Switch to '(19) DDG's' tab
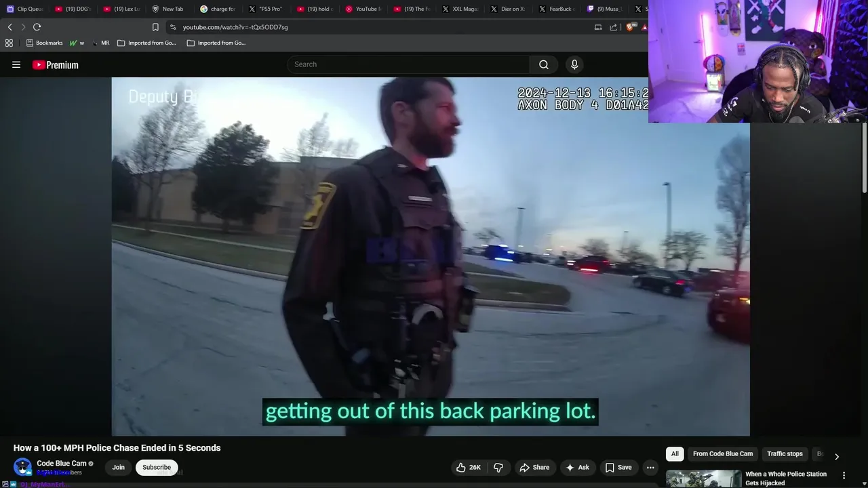Screen dimensions: 868x488 pyautogui.click(x=73, y=9)
